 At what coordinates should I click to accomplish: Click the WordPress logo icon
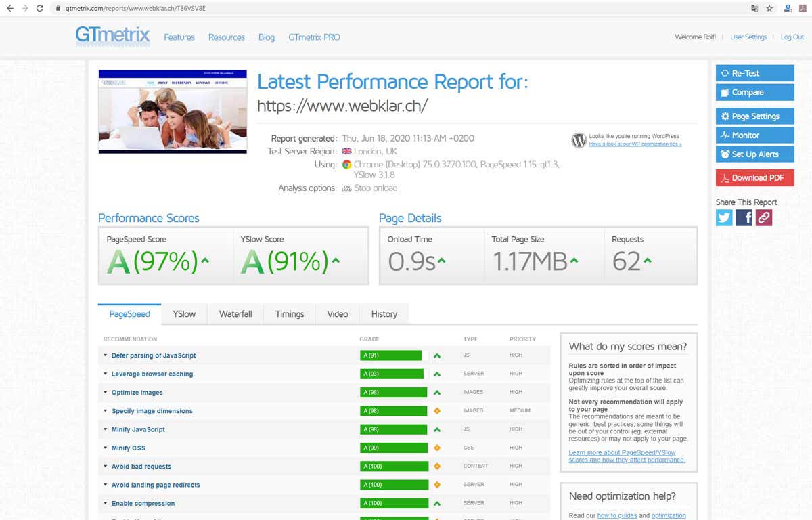point(579,140)
